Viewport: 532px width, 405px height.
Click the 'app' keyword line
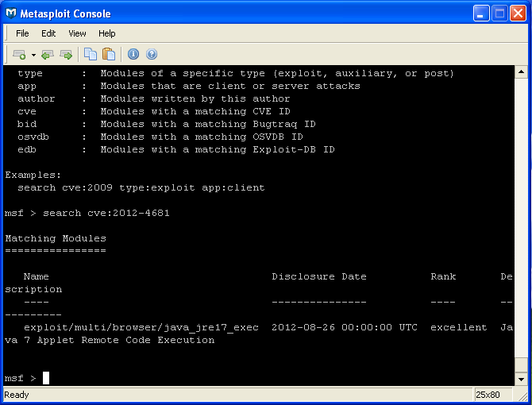point(189,86)
